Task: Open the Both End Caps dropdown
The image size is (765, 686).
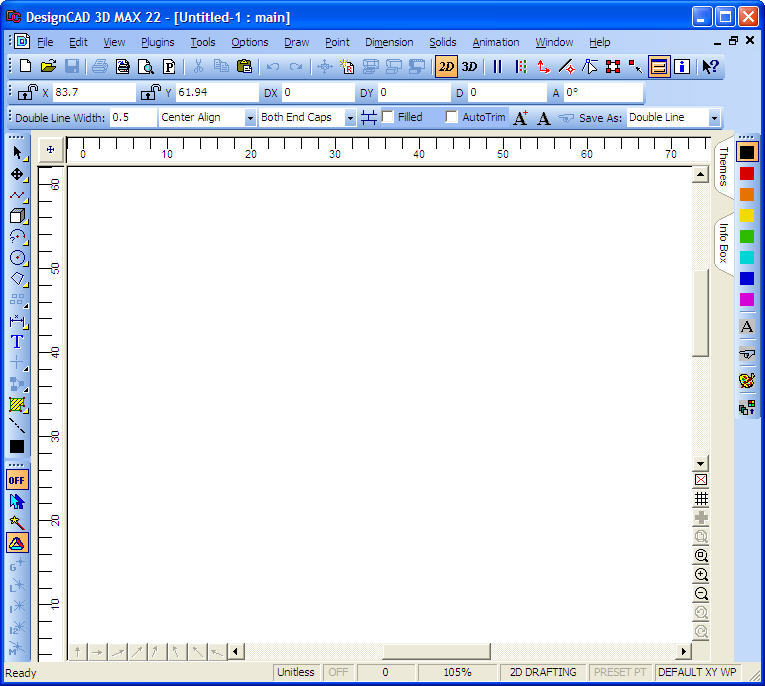Action: pos(350,118)
